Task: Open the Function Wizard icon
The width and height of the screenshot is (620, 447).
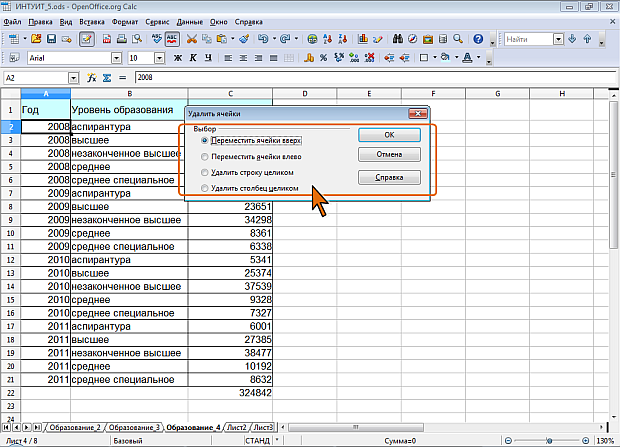Action: point(91,78)
